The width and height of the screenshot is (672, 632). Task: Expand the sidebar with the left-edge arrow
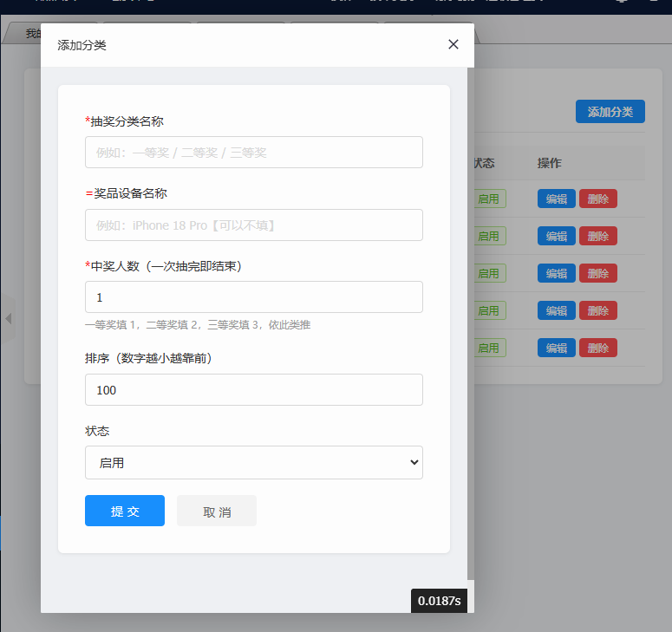click(8, 318)
